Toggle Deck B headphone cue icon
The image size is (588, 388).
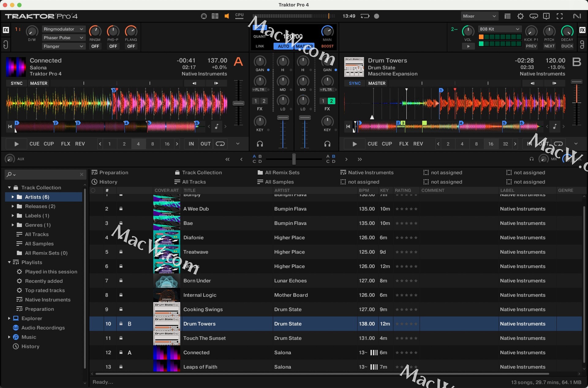click(327, 144)
